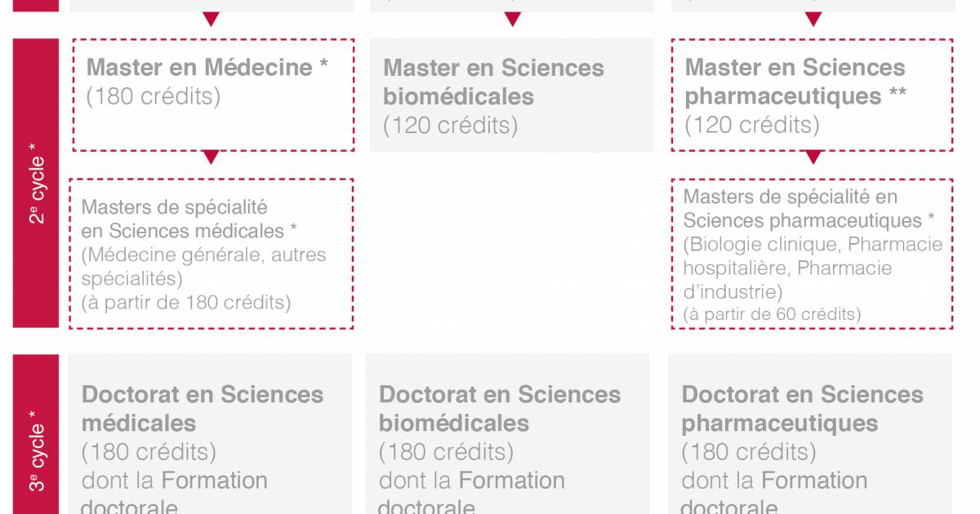Image resolution: width=980 pixels, height=514 pixels.
Task: Click the Biologie clinique, Pharmacie hospitalière text
Action: pyautogui.click(x=813, y=256)
